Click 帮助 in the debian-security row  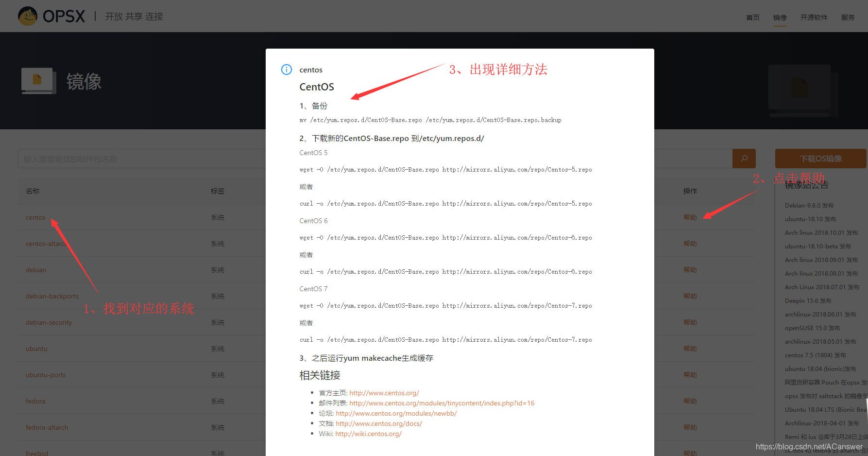click(690, 322)
